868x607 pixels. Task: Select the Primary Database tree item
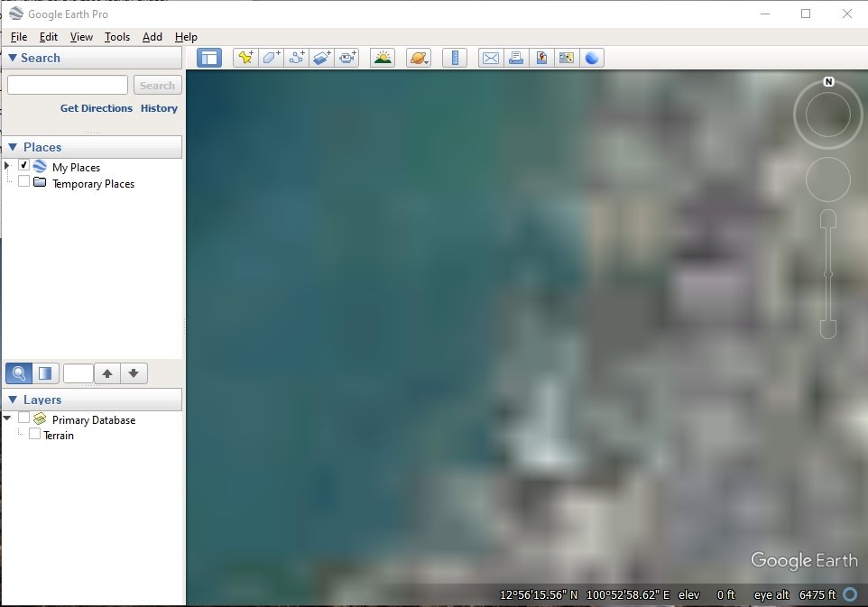pos(94,420)
